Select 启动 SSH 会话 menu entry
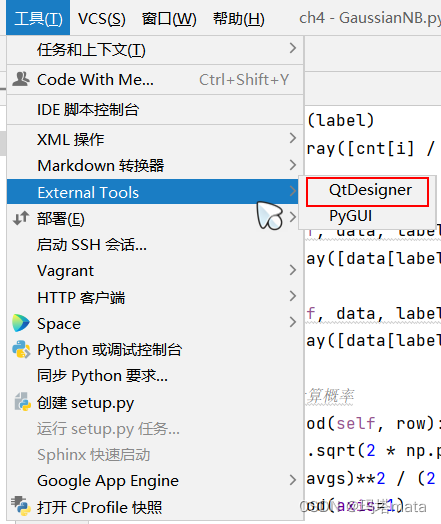Screen dimensions: 441x524 (x=155, y=245)
